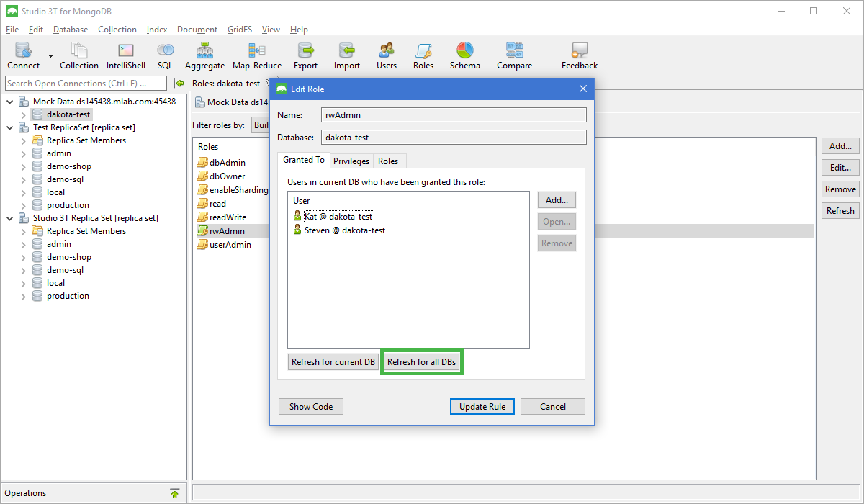Collapse the Mock Data connection tree
Screen dimensions: 864x504
click(x=11, y=101)
